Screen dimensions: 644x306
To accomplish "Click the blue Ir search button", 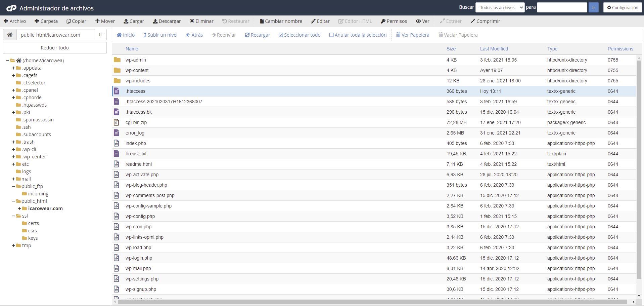I will tap(593, 7).
